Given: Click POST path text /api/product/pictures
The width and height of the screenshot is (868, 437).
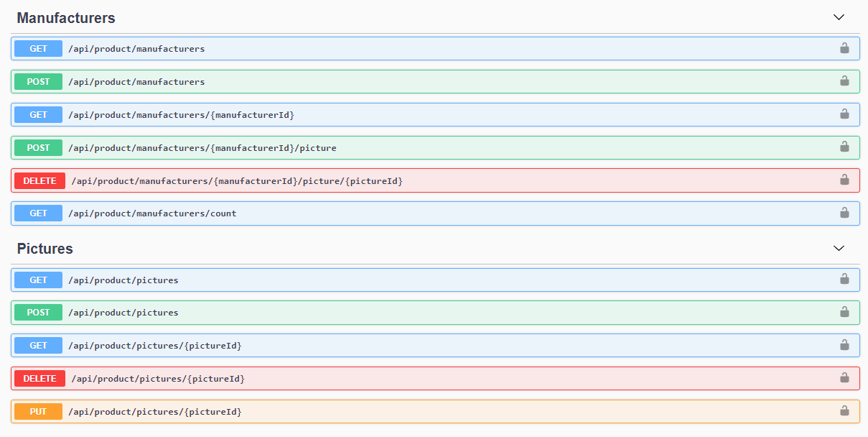Looking at the screenshot, I should [x=123, y=313].
